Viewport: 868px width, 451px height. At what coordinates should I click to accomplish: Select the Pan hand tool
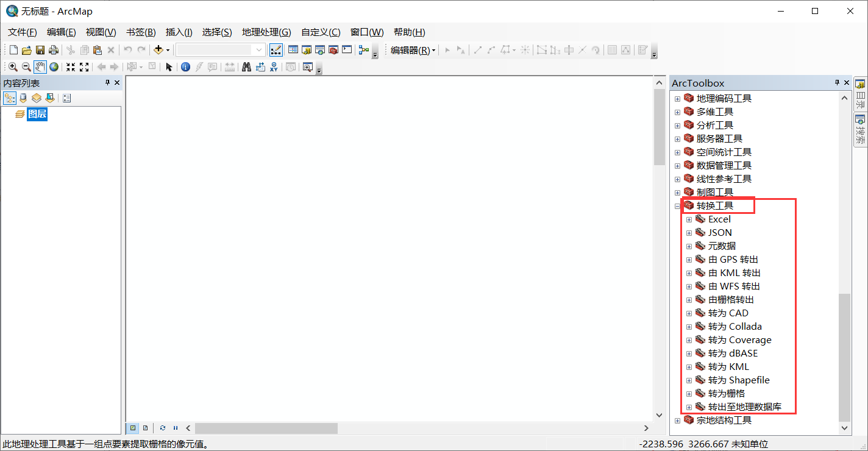(40, 67)
